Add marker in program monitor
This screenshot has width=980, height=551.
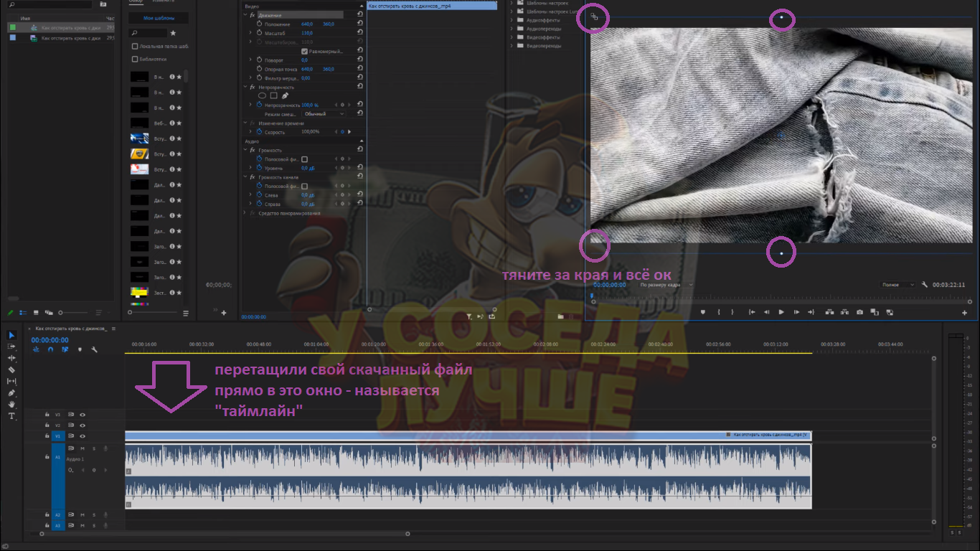[702, 312]
